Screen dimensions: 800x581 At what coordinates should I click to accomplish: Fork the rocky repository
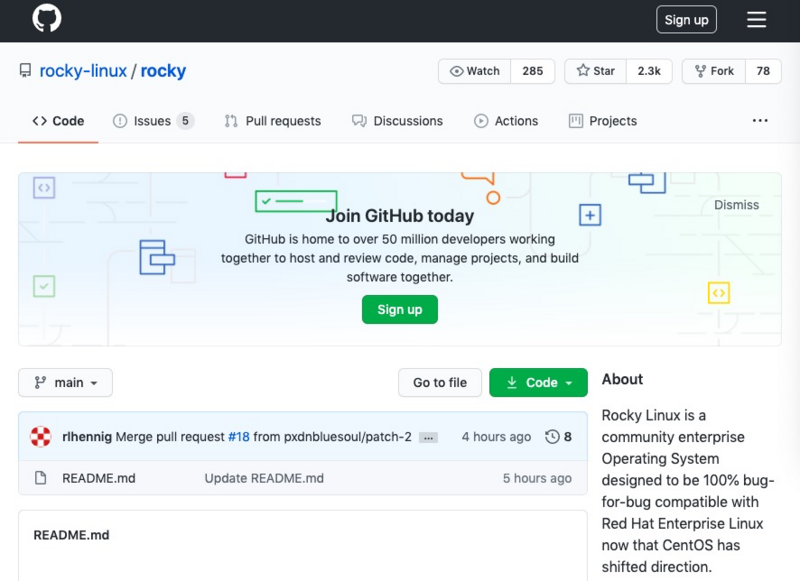coord(714,71)
